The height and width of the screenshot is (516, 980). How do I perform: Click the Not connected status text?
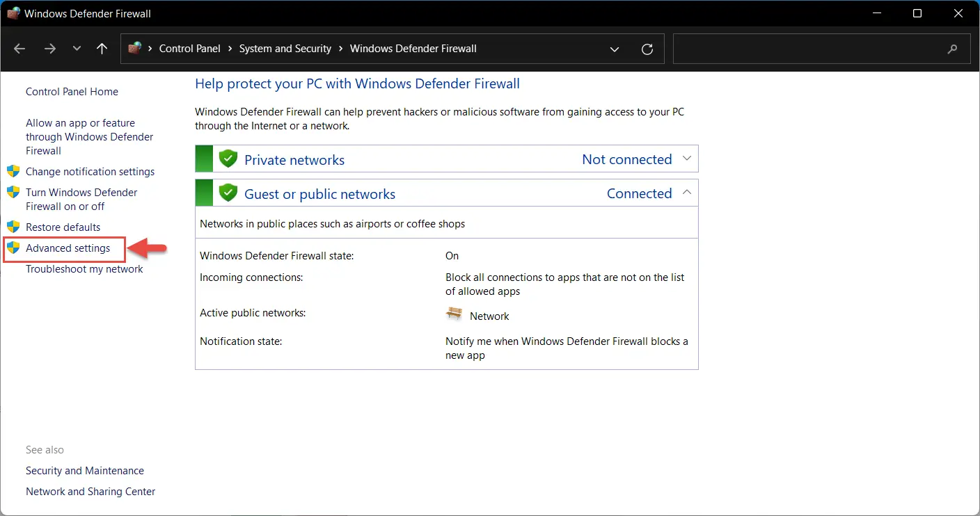[627, 159]
